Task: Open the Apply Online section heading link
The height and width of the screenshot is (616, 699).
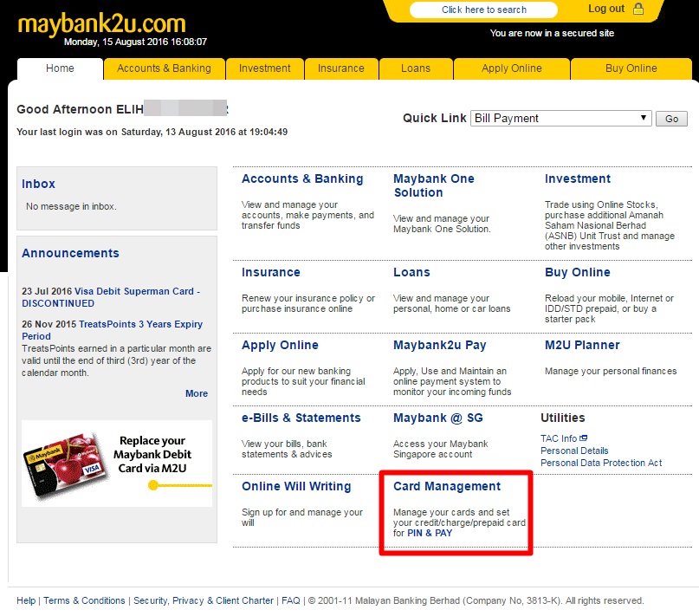Action: pos(280,345)
